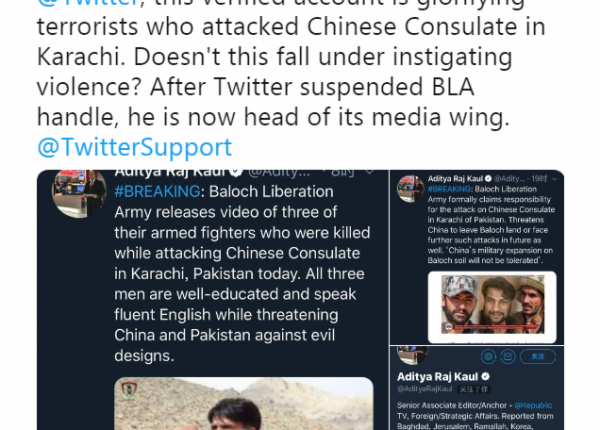Screen dimensions: 600x430
Task: Click verified badge in the top-right tweet header
Action: click(x=488, y=179)
